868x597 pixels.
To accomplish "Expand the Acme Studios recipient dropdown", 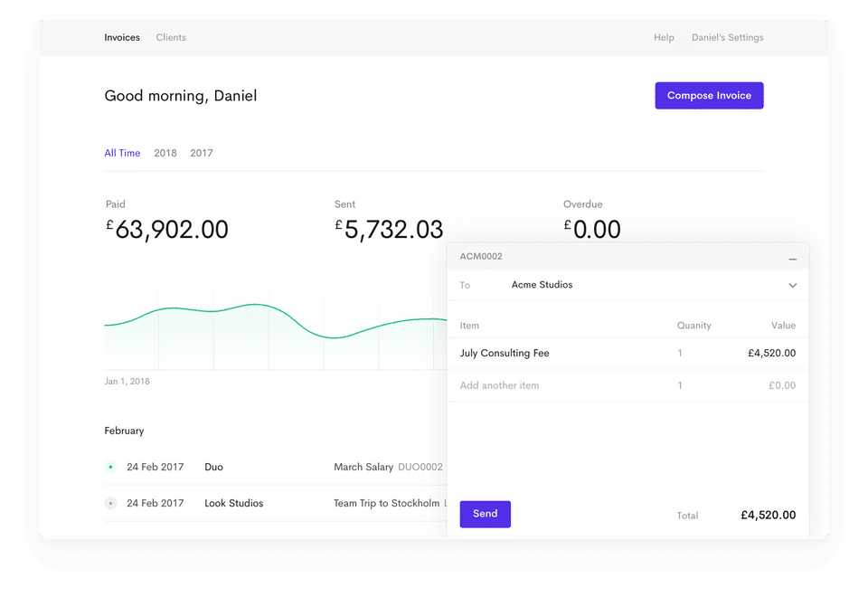I will point(793,285).
